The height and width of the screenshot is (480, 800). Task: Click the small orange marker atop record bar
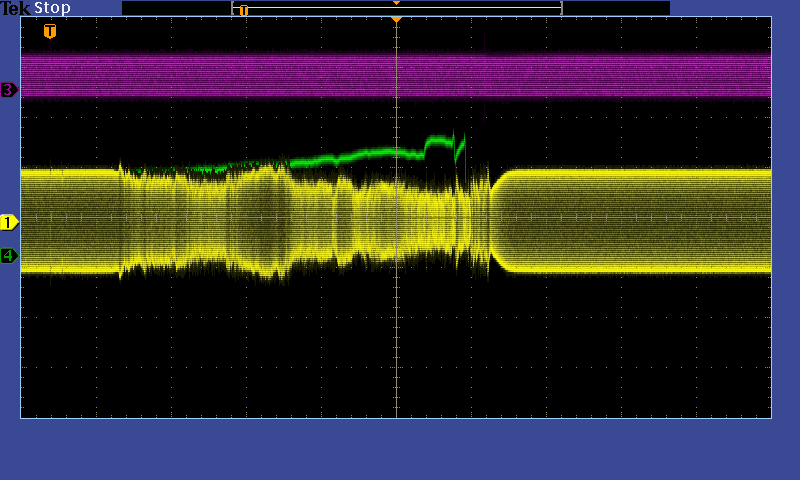(x=396, y=3)
